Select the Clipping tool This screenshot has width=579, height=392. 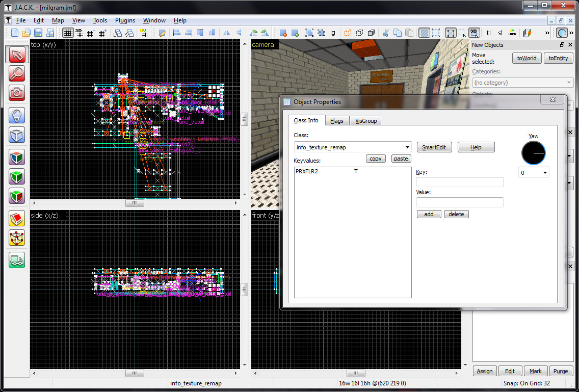point(17,218)
